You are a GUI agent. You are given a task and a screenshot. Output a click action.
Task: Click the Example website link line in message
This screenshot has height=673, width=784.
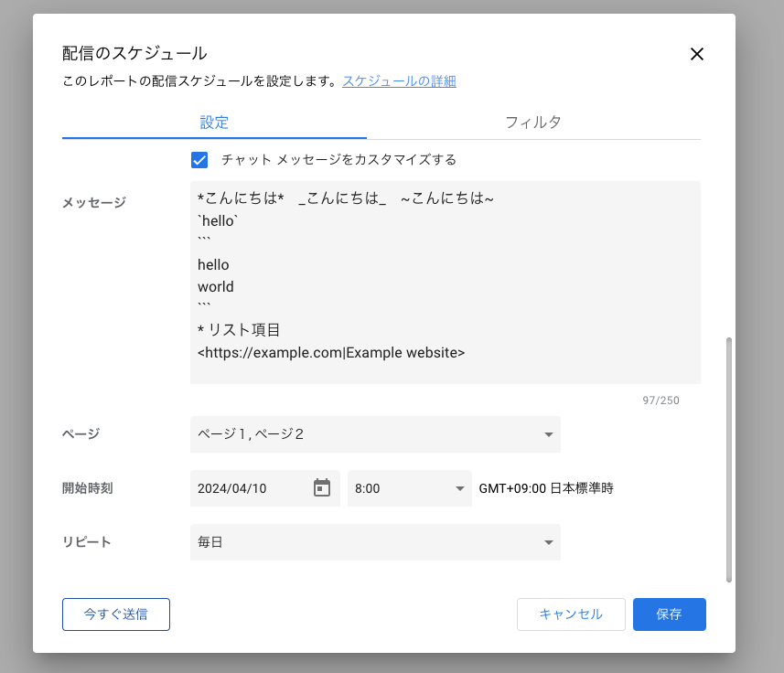(x=331, y=352)
